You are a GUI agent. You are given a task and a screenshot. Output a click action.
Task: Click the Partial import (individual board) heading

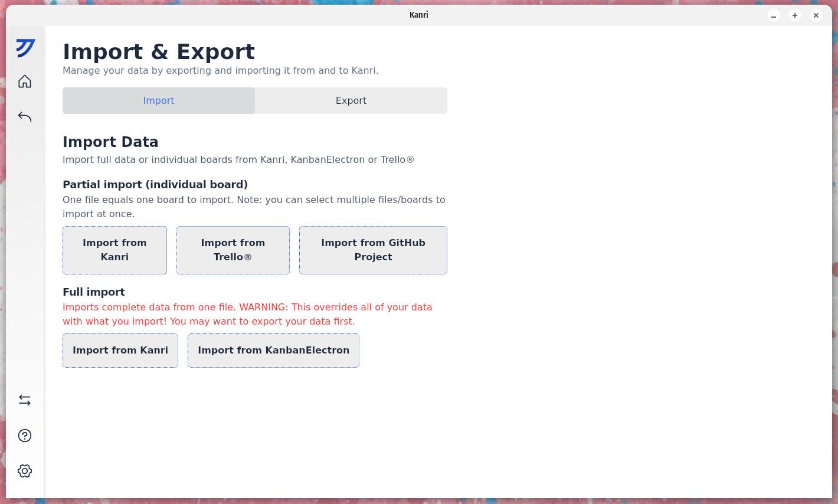[155, 184]
